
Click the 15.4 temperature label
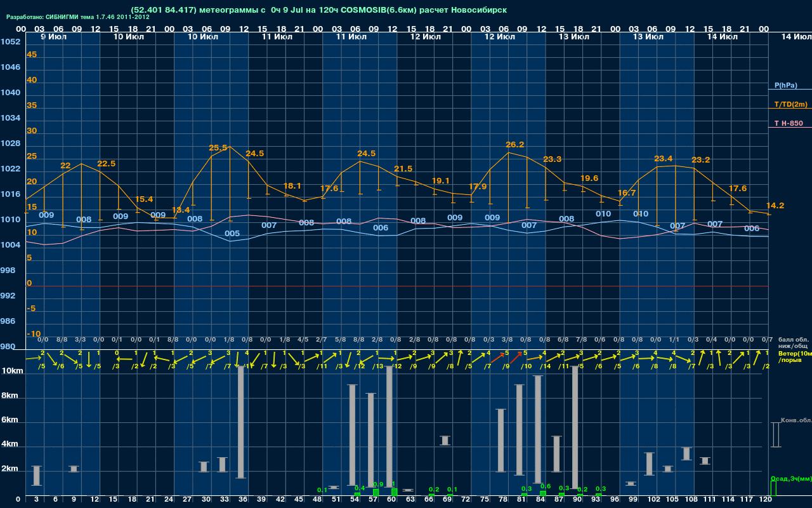[144, 199]
